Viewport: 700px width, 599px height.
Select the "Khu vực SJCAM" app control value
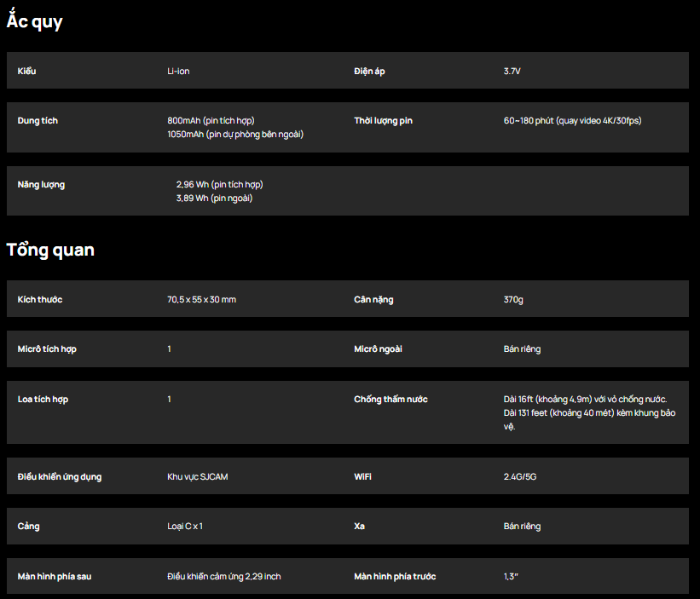coord(197,476)
